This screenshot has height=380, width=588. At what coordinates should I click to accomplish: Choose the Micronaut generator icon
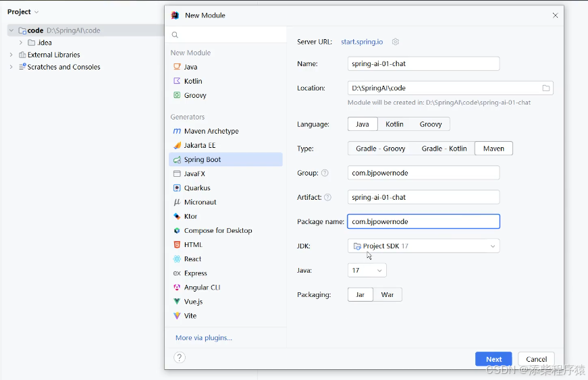click(177, 202)
